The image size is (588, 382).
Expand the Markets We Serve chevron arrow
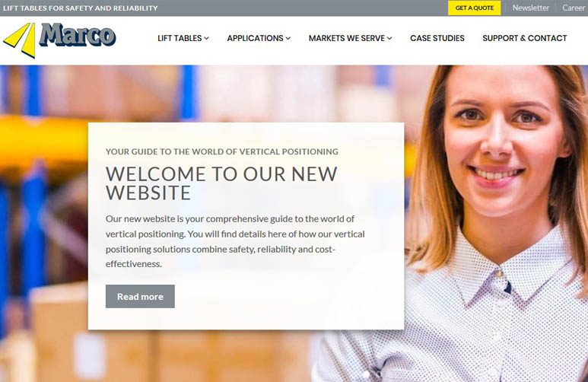pos(389,38)
